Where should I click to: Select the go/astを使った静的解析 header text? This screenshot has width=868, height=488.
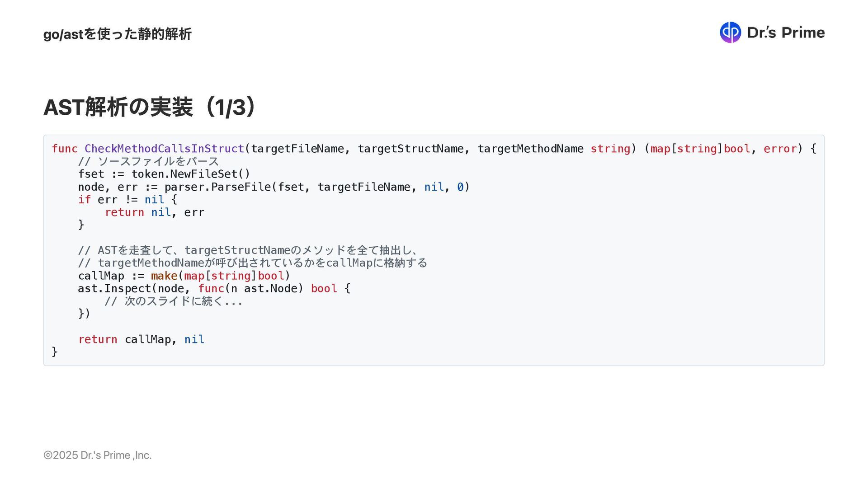[117, 34]
